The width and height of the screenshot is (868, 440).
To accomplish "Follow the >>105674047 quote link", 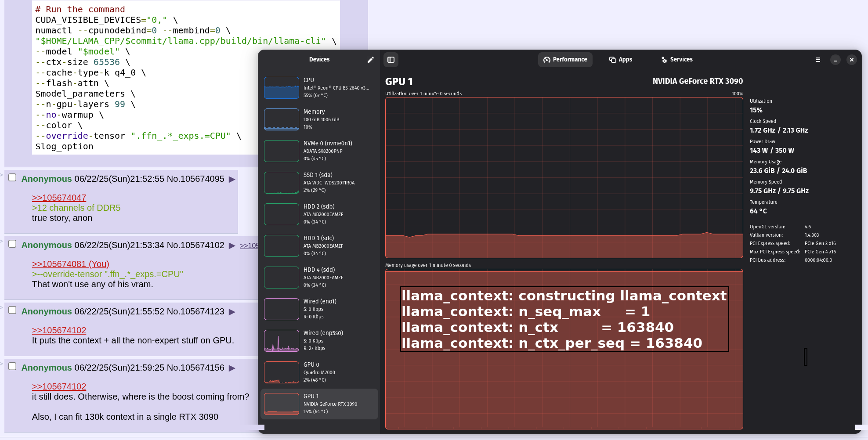I will point(59,198).
